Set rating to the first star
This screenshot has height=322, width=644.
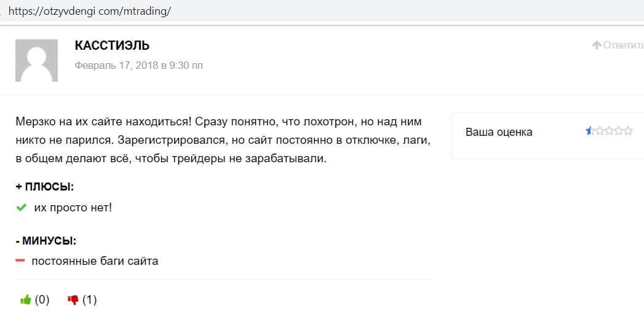tap(589, 130)
